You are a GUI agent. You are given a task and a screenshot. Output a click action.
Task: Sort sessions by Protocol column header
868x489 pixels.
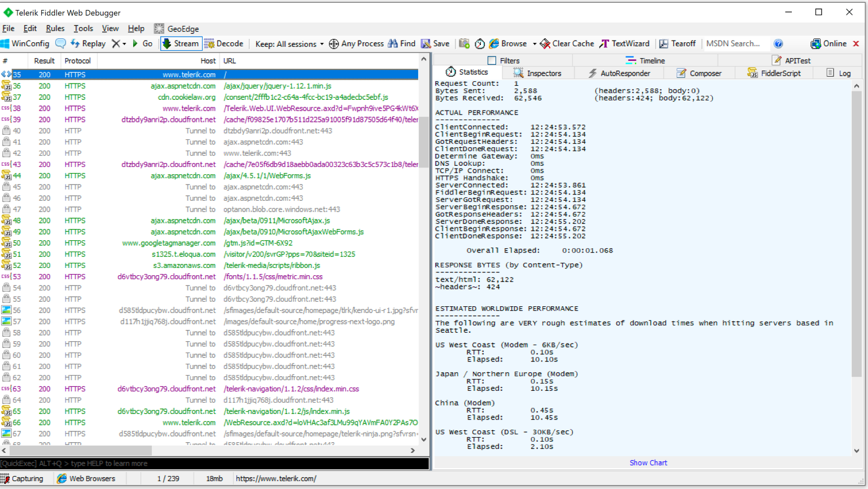[x=78, y=61]
